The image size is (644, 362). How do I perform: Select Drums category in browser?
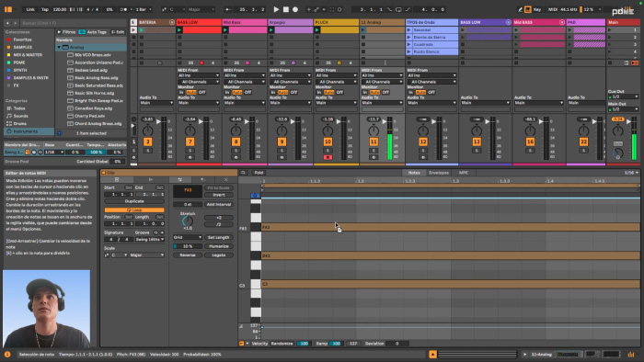click(19, 123)
